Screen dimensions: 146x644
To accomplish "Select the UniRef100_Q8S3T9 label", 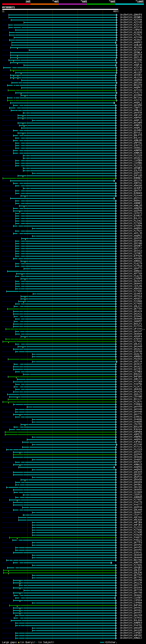I will 131,55.
